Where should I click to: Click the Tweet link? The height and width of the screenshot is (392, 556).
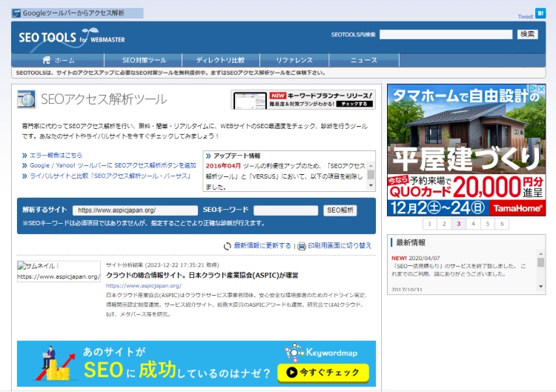(x=525, y=16)
